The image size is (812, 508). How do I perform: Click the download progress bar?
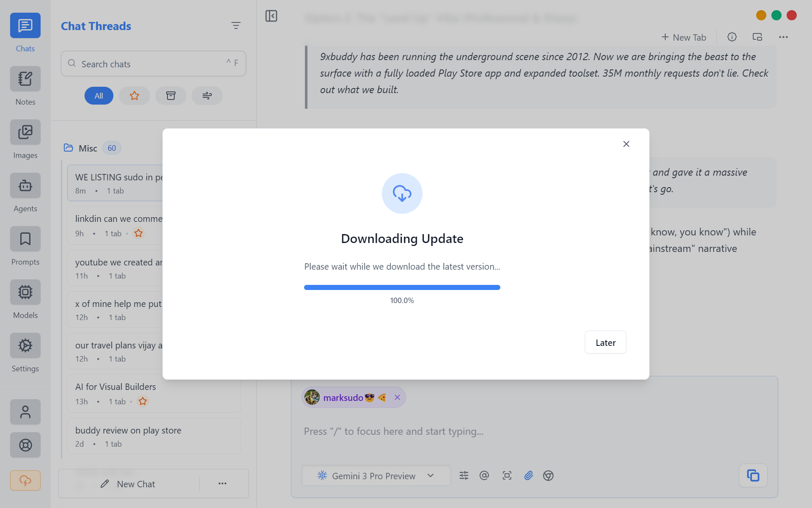(x=402, y=287)
